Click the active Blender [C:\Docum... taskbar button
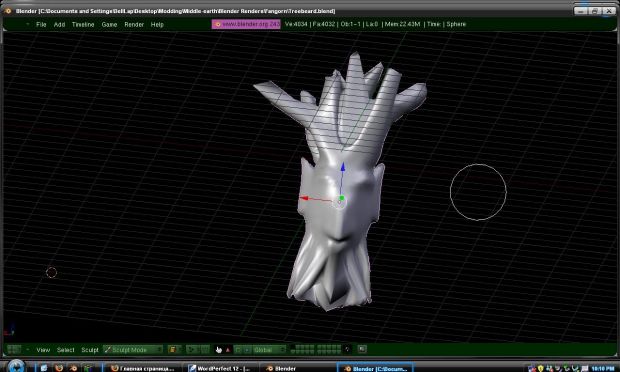Viewport: 620px width, 372px height. 376,368
